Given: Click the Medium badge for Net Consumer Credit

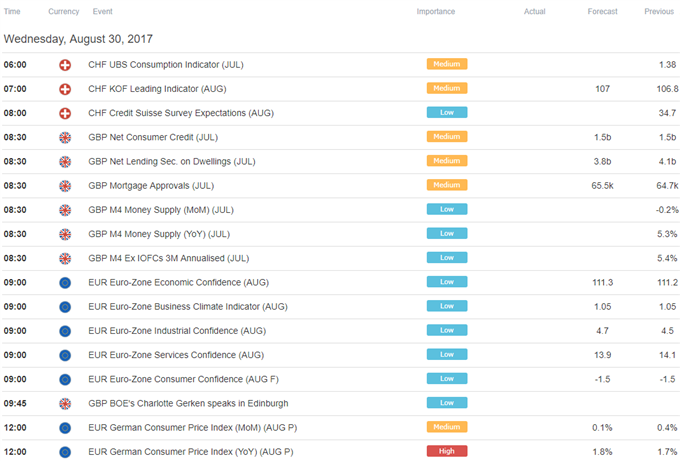Looking at the screenshot, I should click(x=447, y=137).
